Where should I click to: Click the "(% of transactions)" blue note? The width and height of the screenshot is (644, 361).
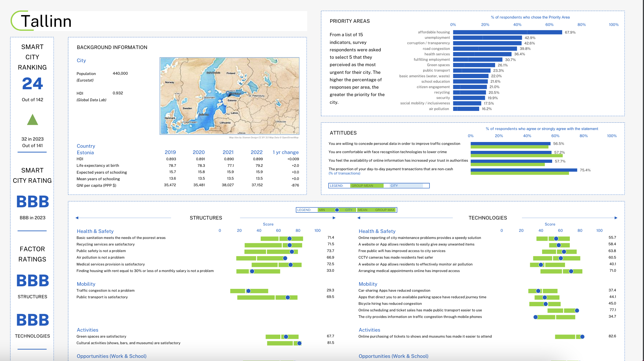[344, 173]
